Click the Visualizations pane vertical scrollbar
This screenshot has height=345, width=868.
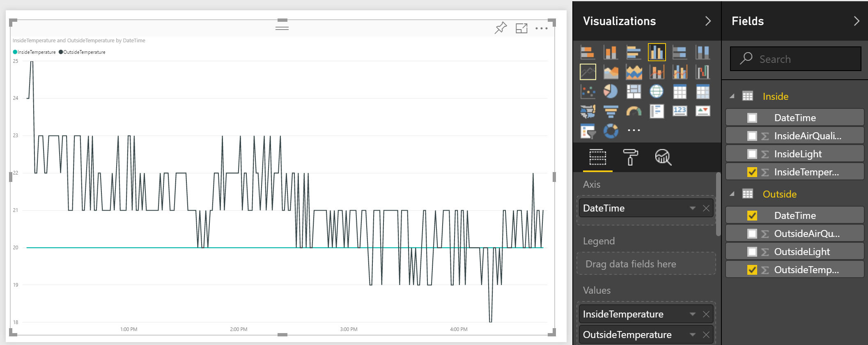[718, 204]
